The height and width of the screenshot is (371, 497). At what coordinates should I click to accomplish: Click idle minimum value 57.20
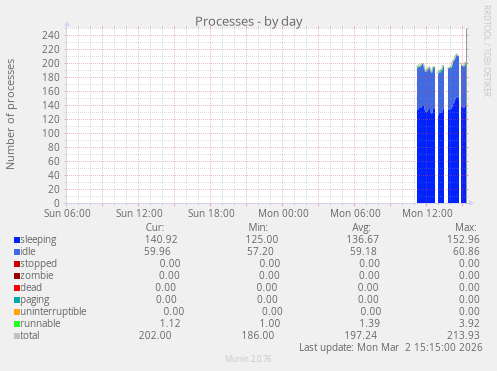coord(260,251)
